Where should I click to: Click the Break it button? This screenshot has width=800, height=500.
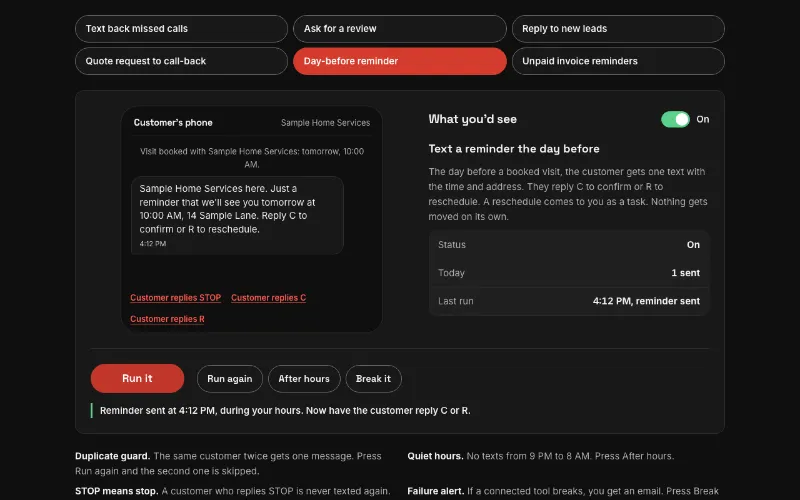pyautogui.click(x=373, y=379)
